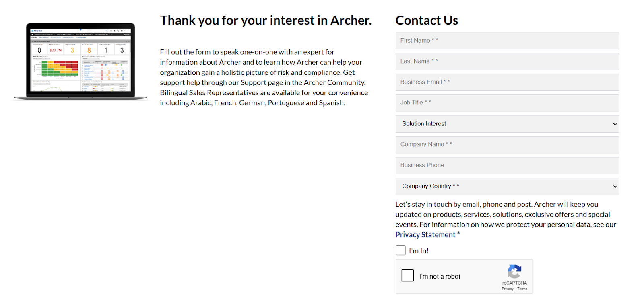The height and width of the screenshot is (295, 644).
Task: Click the red $20.7M tile in dashboard image
Action: click(x=56, y=50)
